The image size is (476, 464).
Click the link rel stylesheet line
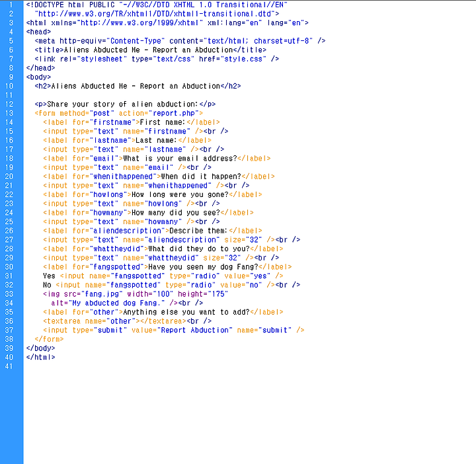point(157,59)
